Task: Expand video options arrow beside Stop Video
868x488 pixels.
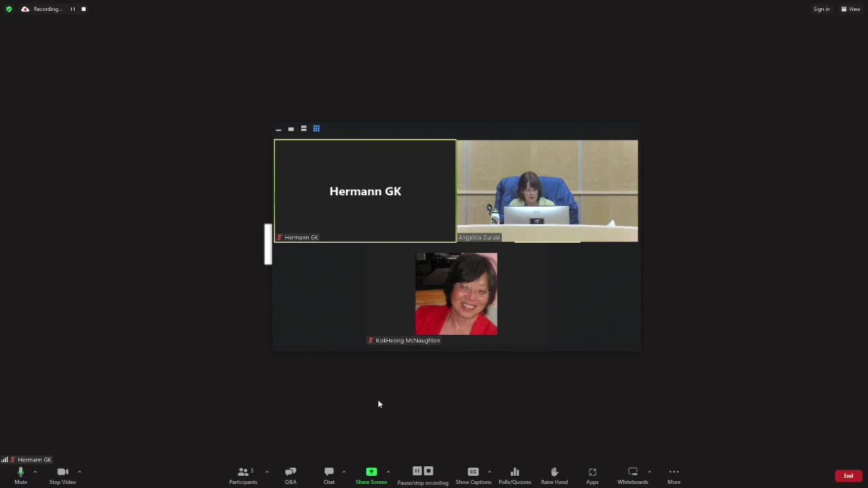Action: click(79, 472)
